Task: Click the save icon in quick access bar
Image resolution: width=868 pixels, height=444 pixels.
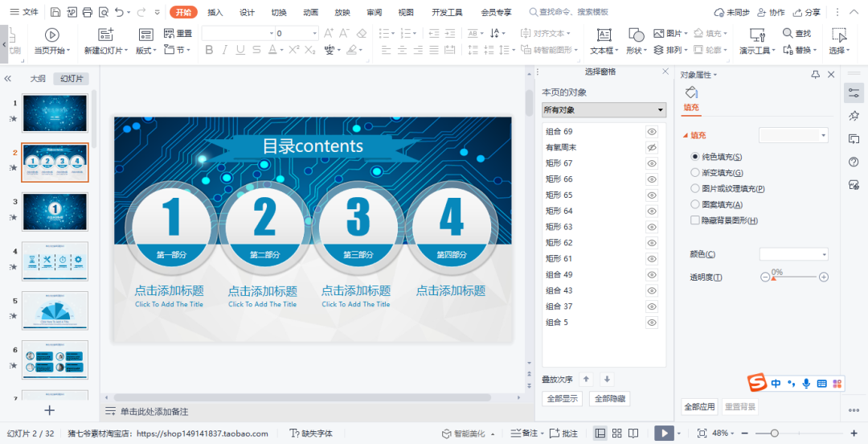Action: coord(55,11)
